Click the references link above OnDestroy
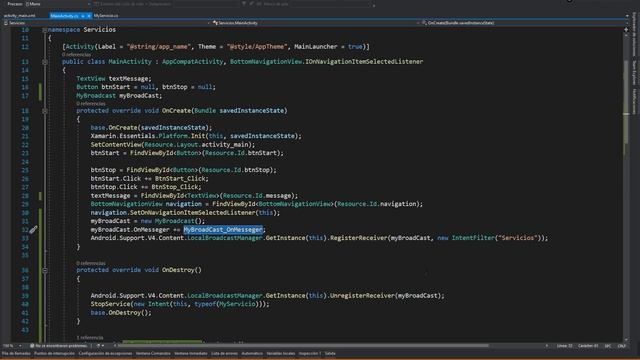 (x=91, y=263)
